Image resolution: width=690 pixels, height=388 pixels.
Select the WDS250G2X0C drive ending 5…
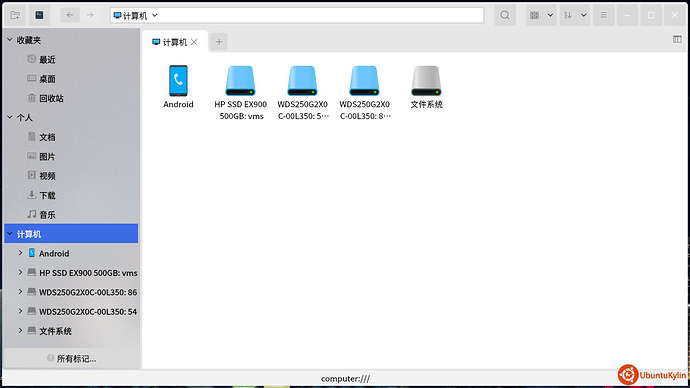302,81
